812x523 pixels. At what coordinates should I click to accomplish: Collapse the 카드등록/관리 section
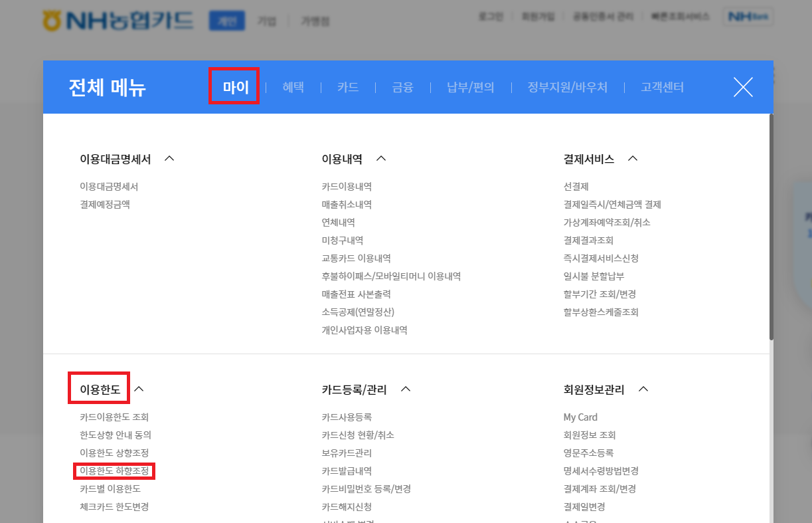click(406, 390)
